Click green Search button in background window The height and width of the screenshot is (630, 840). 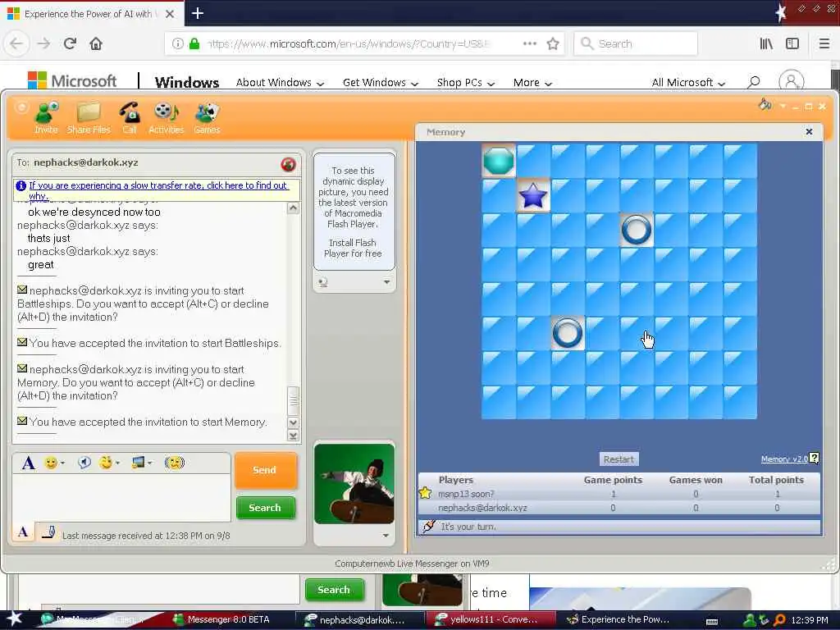(335, 589)
